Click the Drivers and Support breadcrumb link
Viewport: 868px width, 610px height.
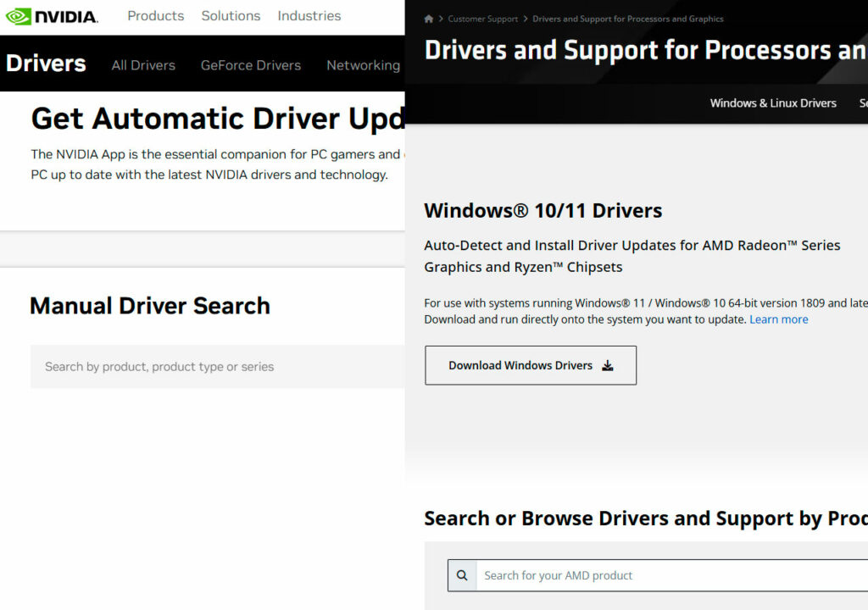(x=627, y=19)
